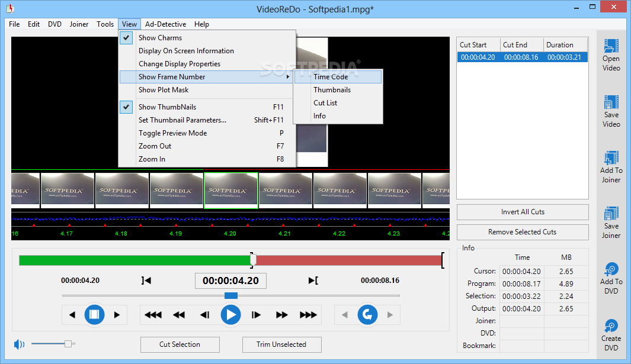This screenshot has height=364, width=631.
Task: Click the Trim Unselected button
Action: [x=281, y=344]
